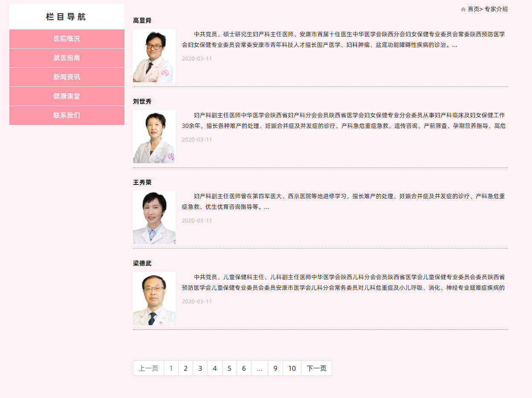
Task: Click 梁德武's portrait photo
Action: tap(154, 298)
